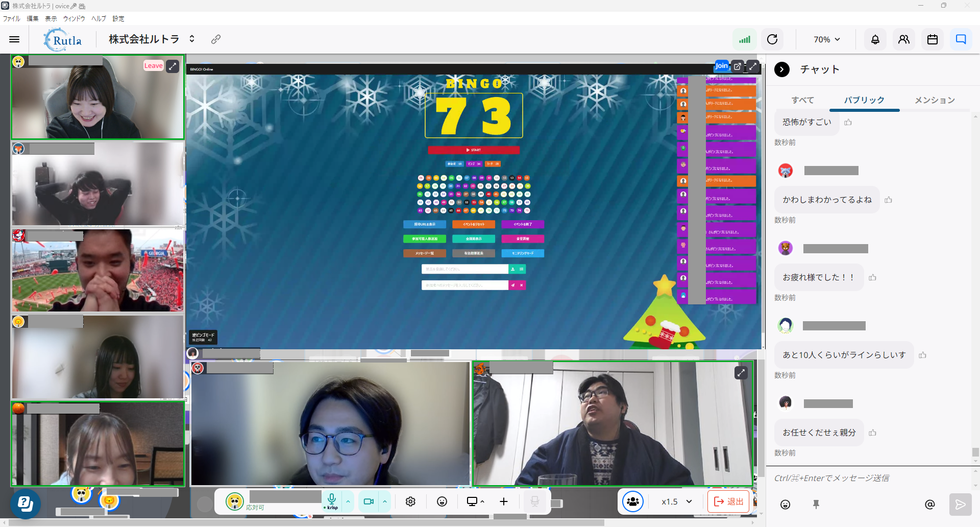
Task: Open the ウィンドウ menu
Action: click(x=74, y=18)
